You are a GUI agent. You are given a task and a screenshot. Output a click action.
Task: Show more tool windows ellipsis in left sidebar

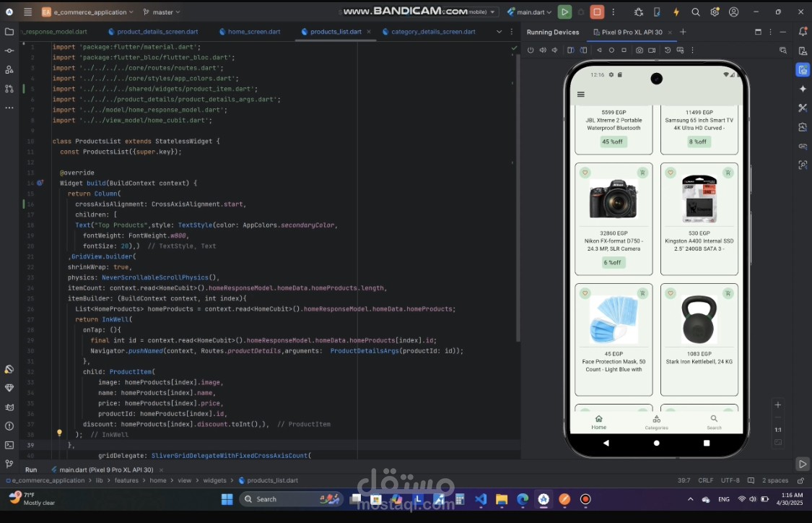(x=9, y=108)
